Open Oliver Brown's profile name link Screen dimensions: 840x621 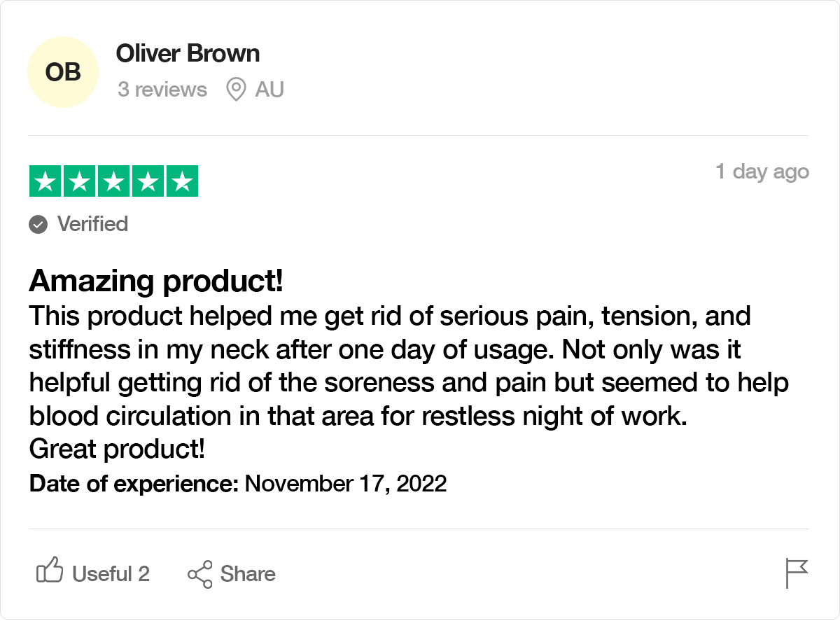pyautogui.click(x=188, y=53)
